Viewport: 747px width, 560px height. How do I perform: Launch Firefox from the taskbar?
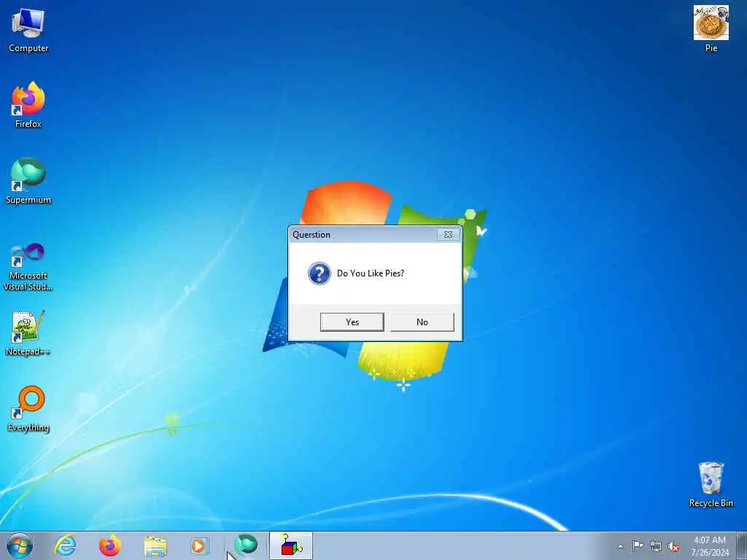point(110,545)
